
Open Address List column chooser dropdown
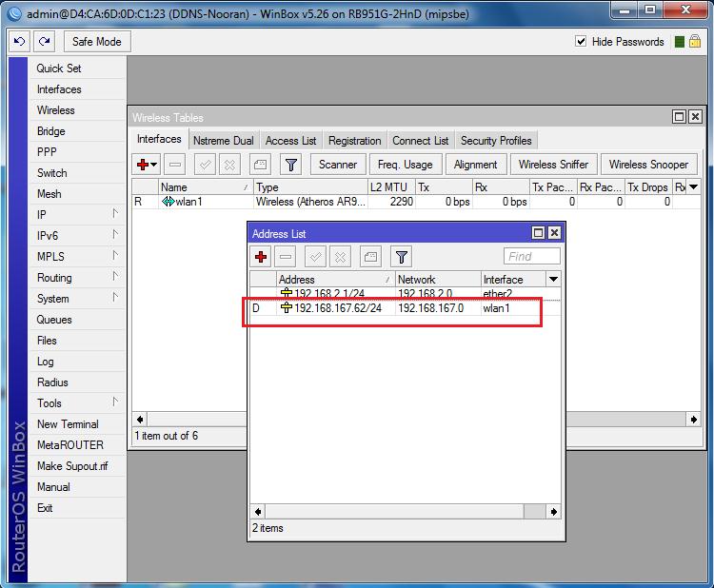click(x=553, y=279)
